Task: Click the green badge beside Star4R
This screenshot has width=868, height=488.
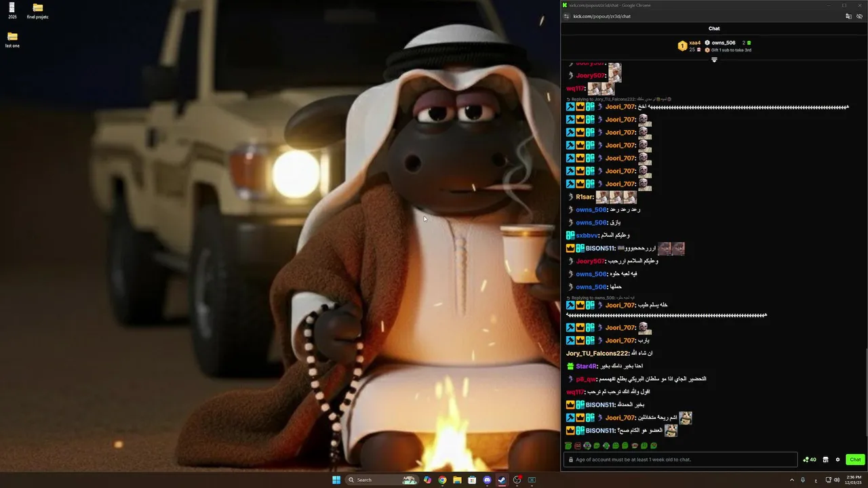Action: pyautogui.click(x=570, y=367)
